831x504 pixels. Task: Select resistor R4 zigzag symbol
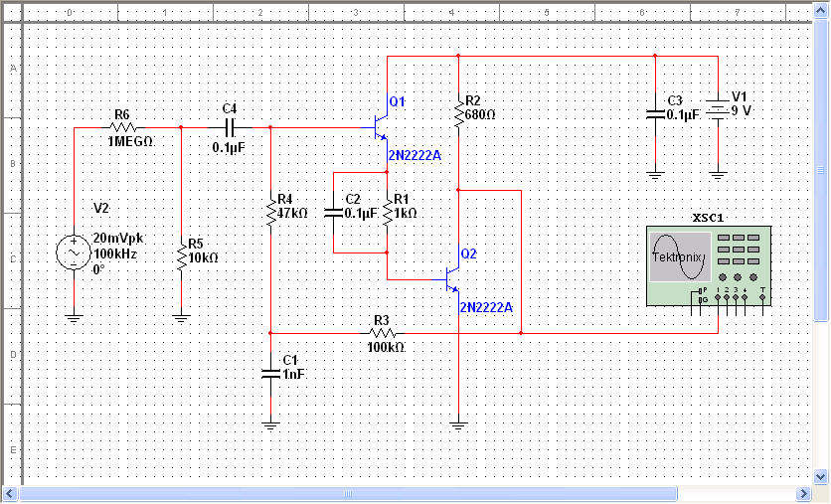(270, 213)
